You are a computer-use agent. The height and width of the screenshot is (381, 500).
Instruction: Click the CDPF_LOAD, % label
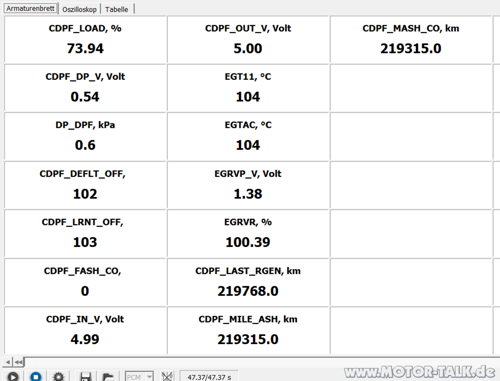point(85,28)
